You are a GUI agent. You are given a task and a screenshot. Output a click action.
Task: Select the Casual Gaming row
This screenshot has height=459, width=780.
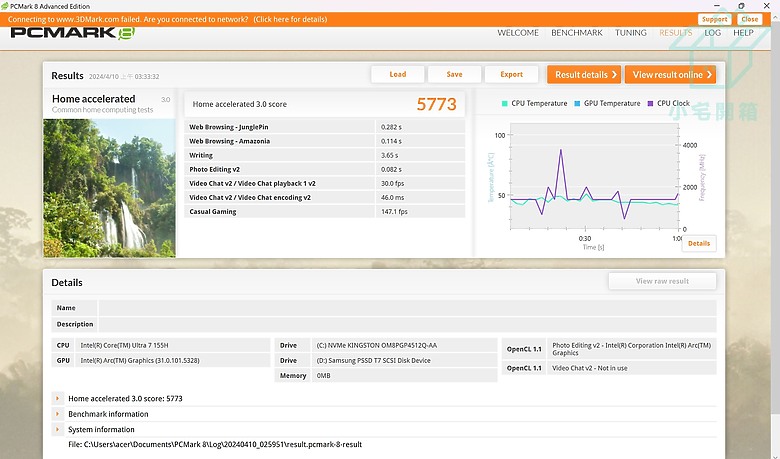pyautogui.click(x=324, y=211)
